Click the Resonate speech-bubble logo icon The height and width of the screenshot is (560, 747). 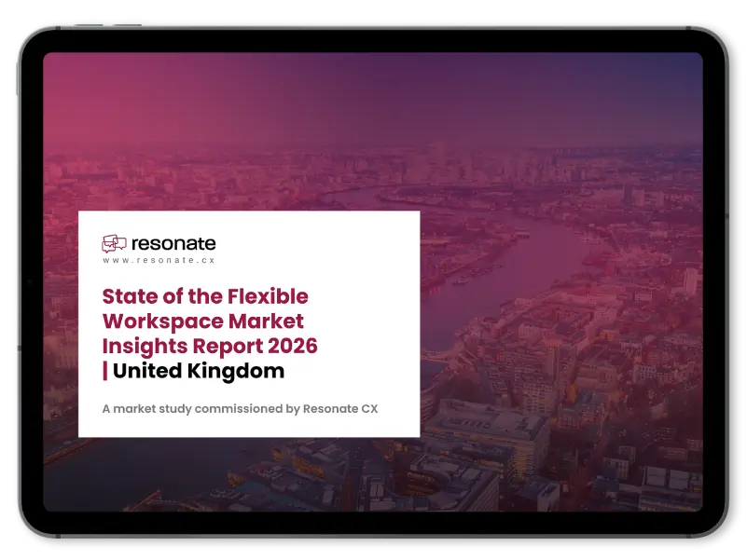(114, 244)
